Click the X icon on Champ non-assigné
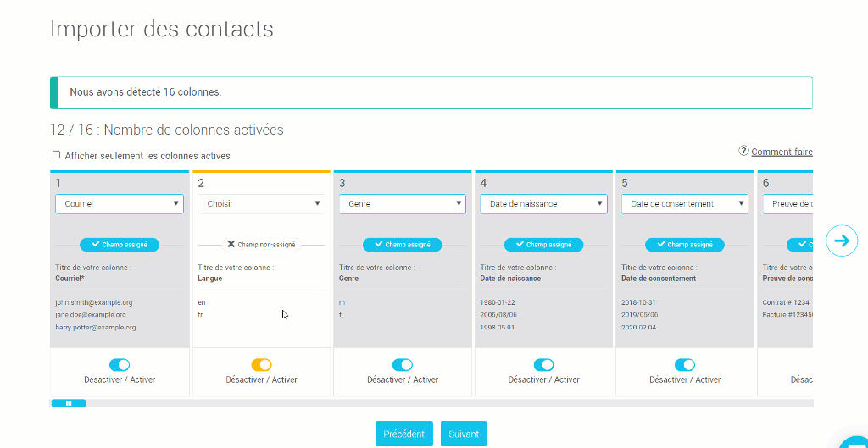868x448 pixels. click(x=231, y=244)
